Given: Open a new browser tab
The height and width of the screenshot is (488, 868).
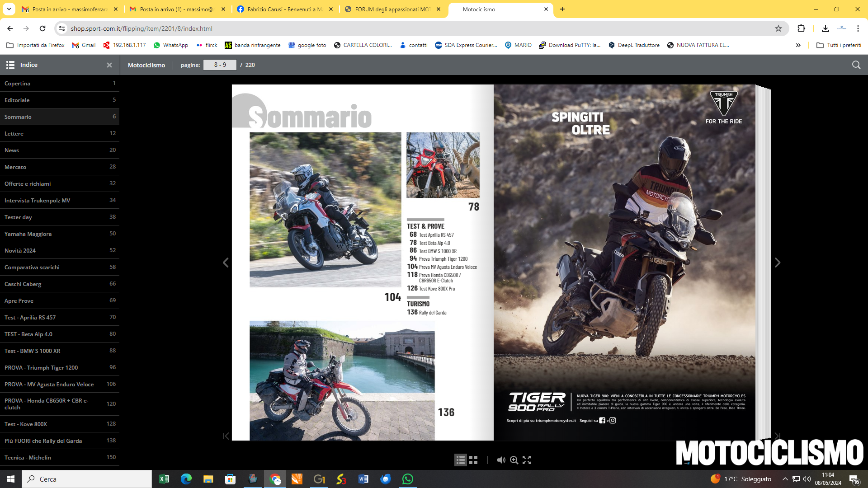Looking at the screenshot, I should tap(562, 9).
